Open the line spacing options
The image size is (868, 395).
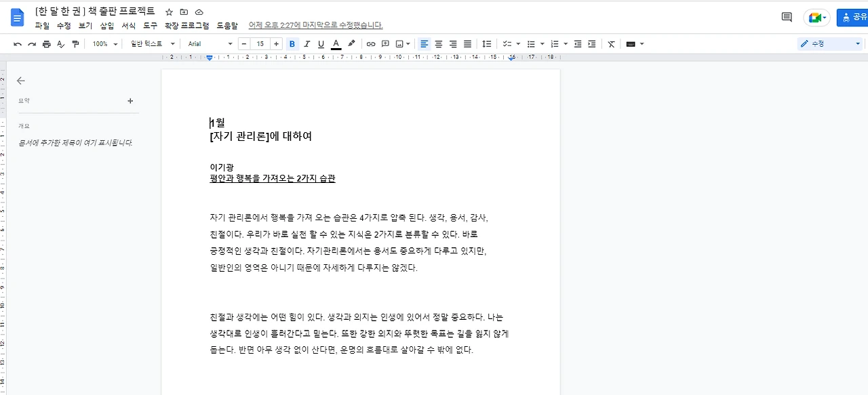coord(487,43)
